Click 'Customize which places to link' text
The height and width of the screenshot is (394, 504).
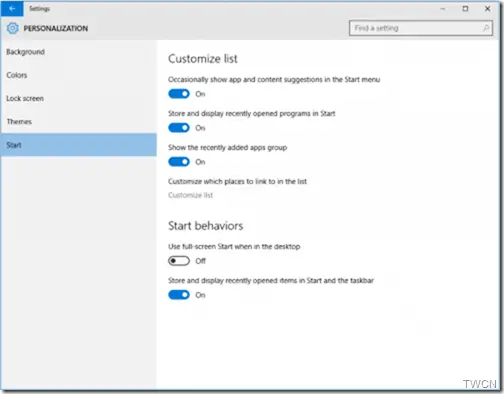tap(237, 181)
